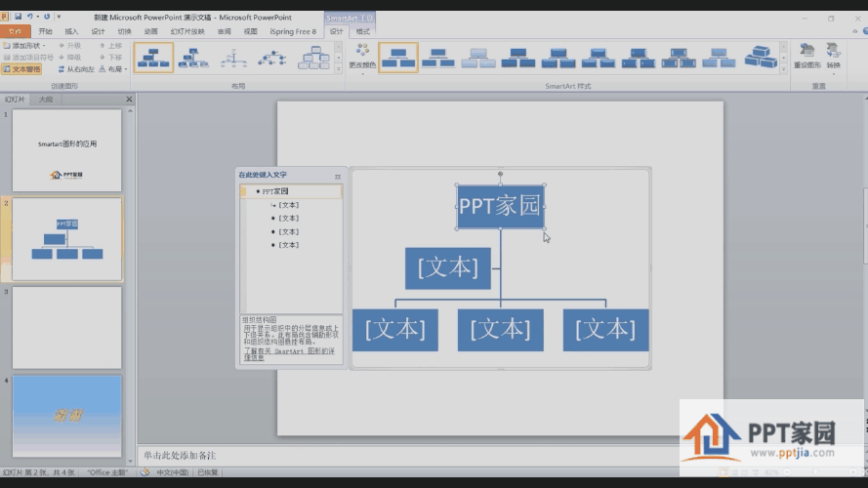Select the PPT家园 top box in diagram
Image resolution: width=868 pixels, height=488 pixels.
501,206
